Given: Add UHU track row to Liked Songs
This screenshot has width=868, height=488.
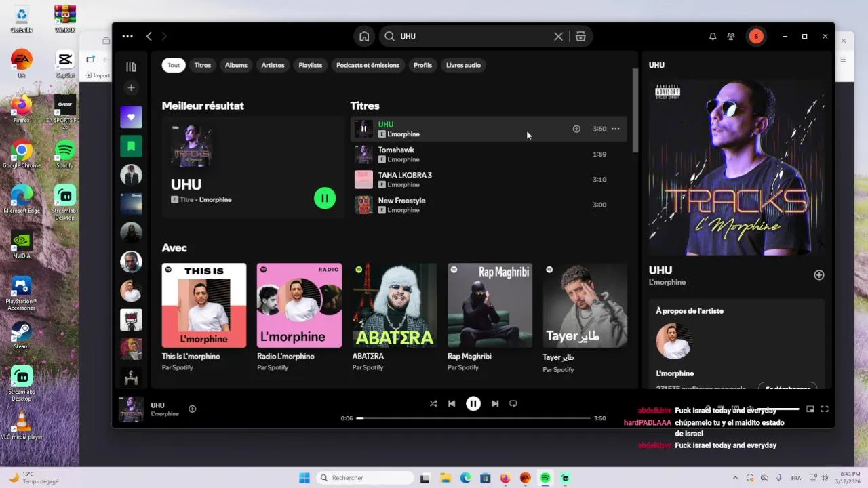Looking at the screenshot, I should 576,129.
